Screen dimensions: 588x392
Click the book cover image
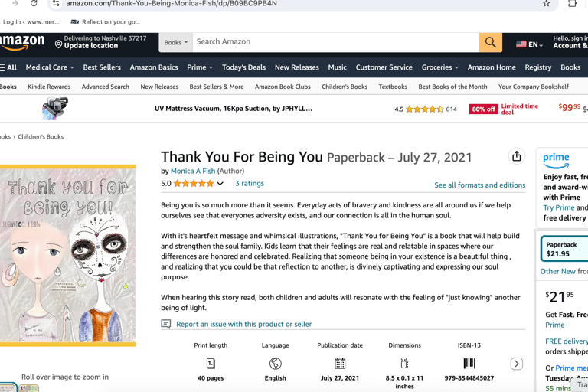68,255
